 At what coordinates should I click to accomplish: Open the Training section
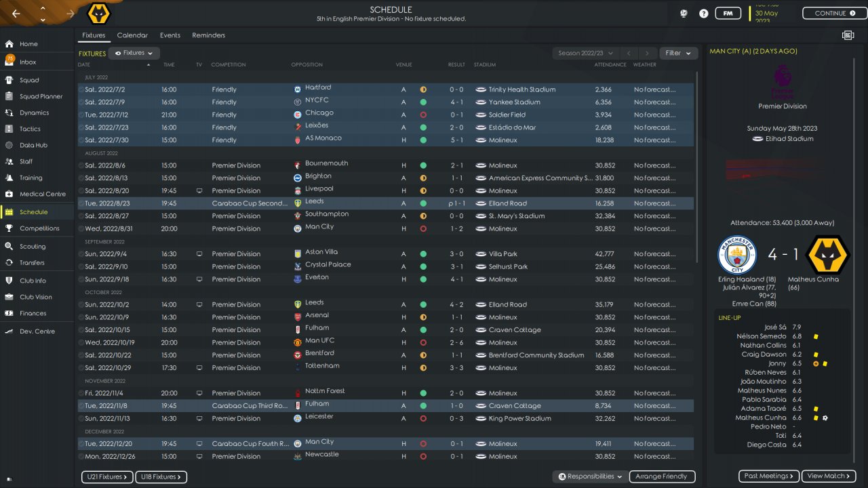[31, 178]
